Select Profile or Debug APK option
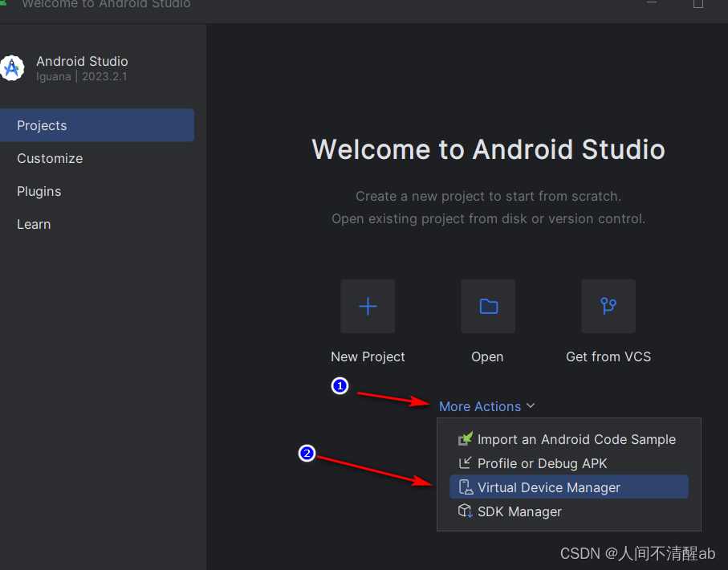728x570 pixels. 541,463
